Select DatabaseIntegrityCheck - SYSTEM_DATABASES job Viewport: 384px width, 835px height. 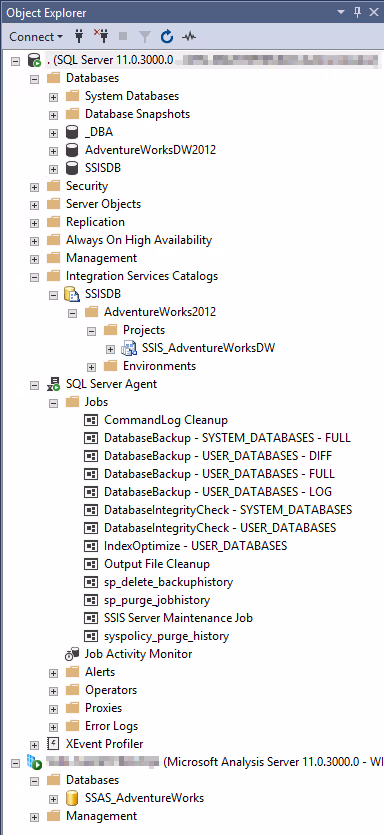pyautogui.click(x=228, y=510)
